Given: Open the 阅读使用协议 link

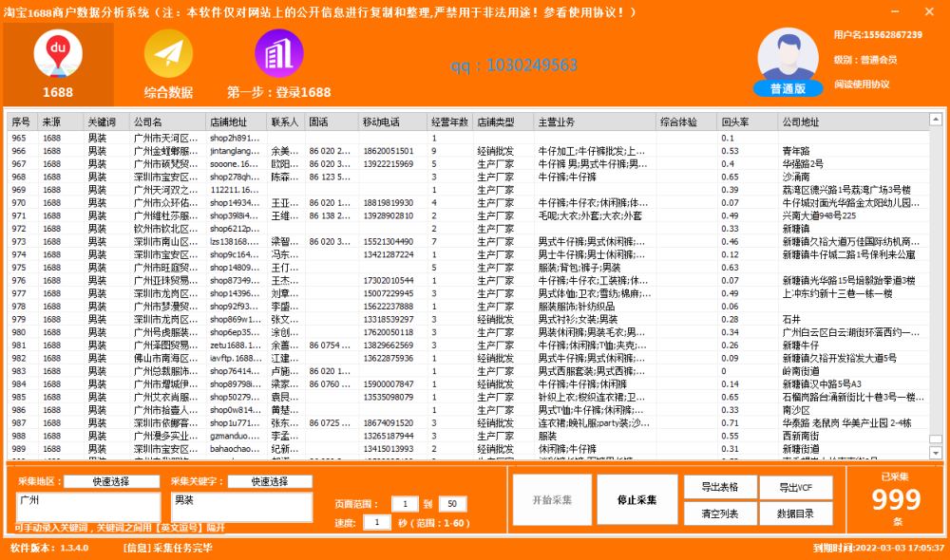Looking at the screenshot, I should coord(862,84).
